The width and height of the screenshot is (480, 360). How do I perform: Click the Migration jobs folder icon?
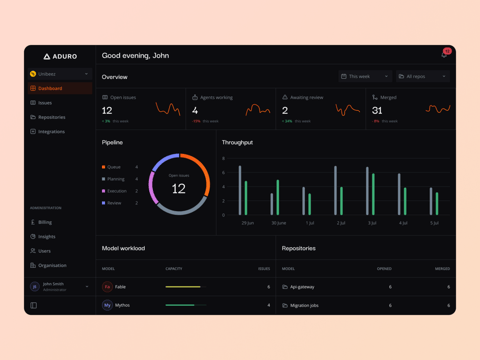tap(285, 305)
